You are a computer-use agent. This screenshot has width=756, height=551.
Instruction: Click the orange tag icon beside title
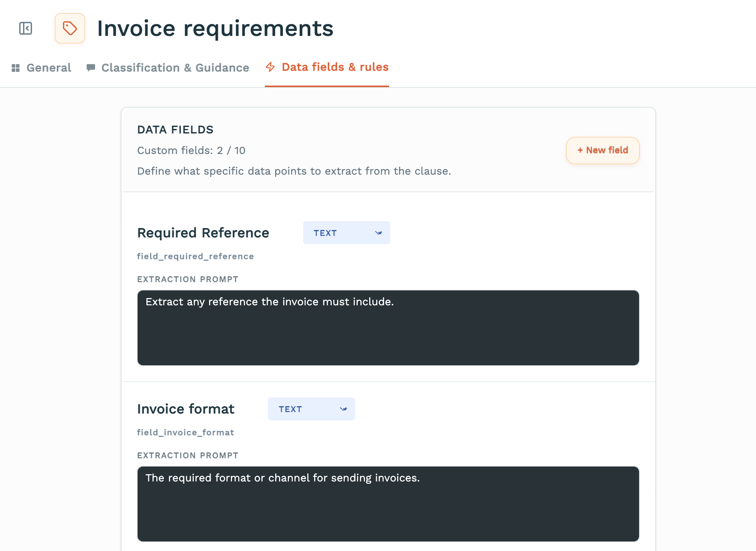click(x=70, y=28)
